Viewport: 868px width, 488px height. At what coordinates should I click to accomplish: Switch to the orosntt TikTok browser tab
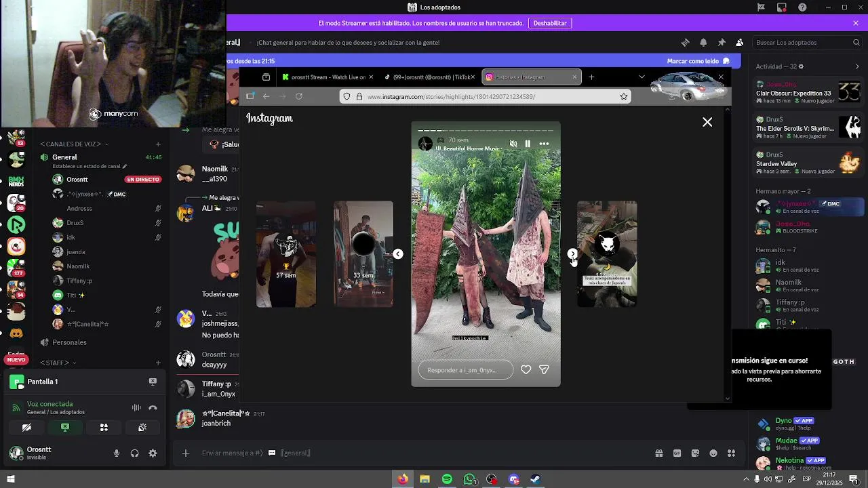tap(429, 77)
